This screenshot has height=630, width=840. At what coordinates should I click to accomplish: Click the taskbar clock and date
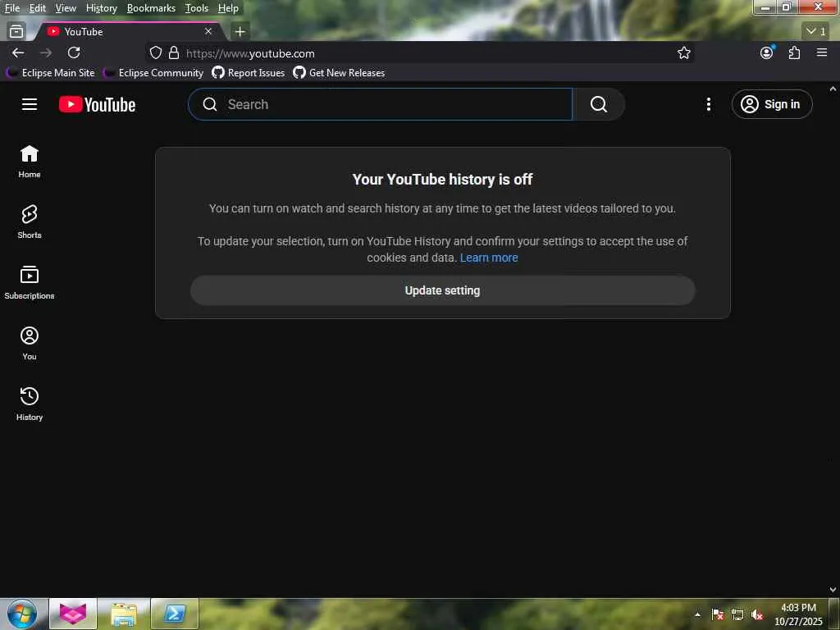(x=798, y=614)
